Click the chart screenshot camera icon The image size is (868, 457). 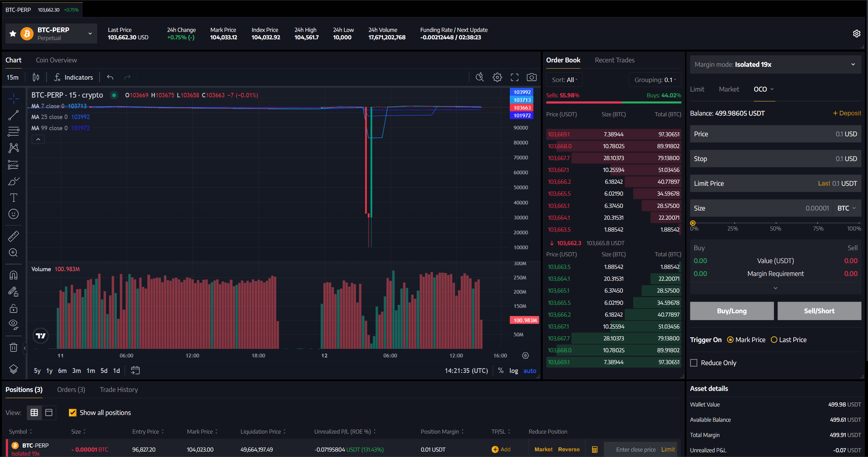(x=531, y=77)
